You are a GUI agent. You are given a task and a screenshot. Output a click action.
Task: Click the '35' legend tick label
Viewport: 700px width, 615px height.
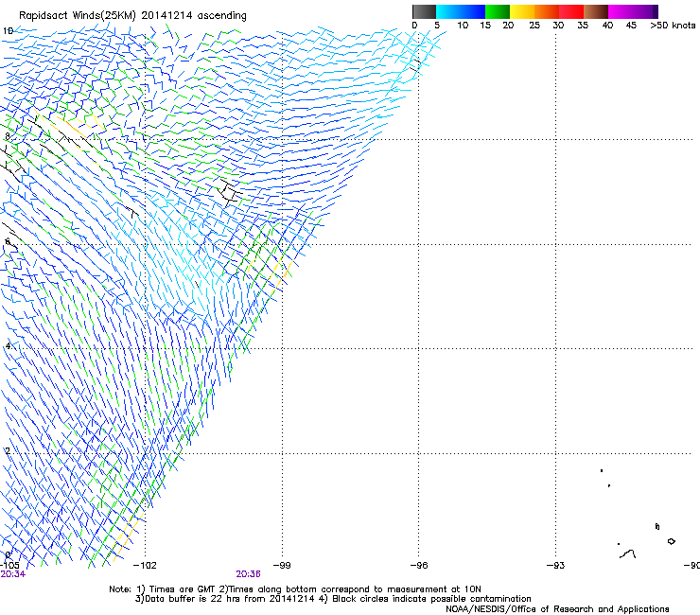pos(583,26)
